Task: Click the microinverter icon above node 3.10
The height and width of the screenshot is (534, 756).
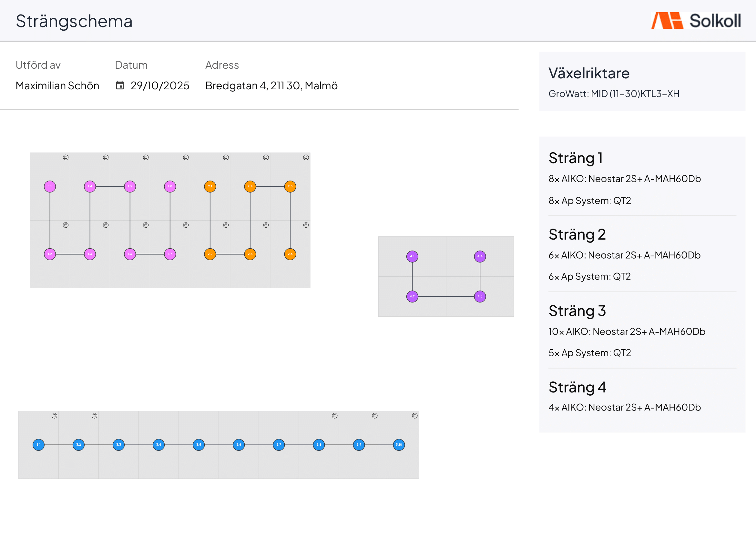Action: pos(415,416)
